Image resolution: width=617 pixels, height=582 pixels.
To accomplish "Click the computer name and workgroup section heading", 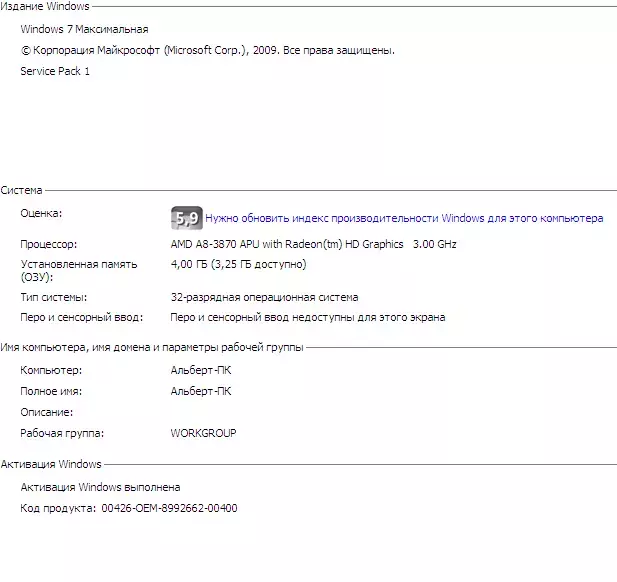I will coord(152,347).
